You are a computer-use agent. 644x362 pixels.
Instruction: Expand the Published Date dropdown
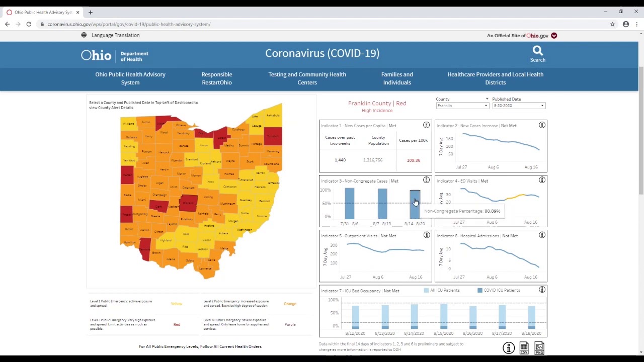519,106
